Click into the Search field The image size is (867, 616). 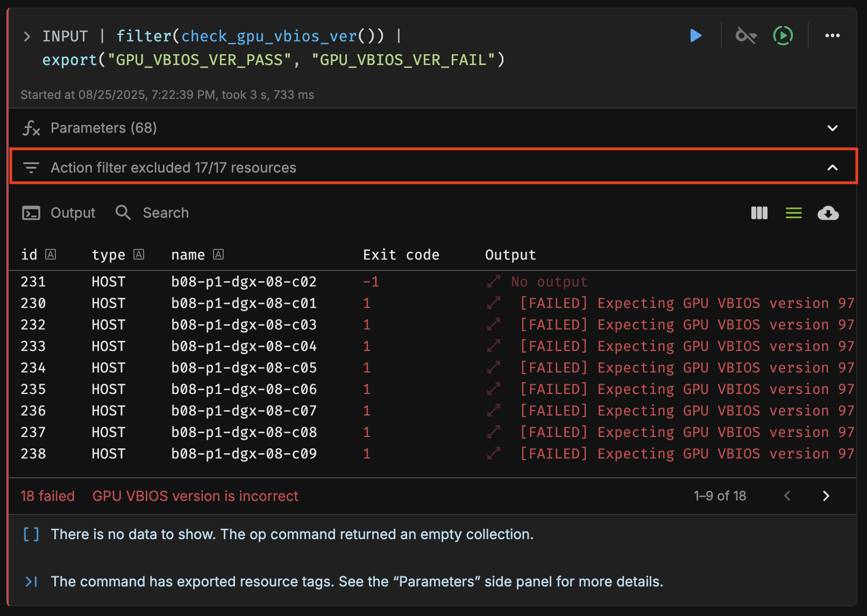tap(166, 213)
